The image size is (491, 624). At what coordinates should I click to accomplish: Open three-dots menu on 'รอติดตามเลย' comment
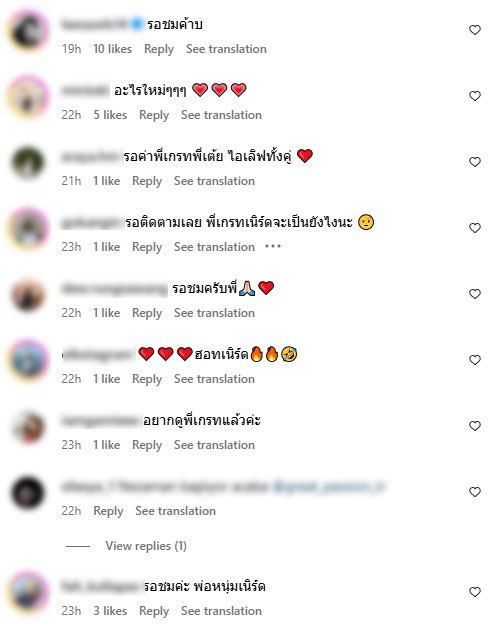tap(273, 247)
